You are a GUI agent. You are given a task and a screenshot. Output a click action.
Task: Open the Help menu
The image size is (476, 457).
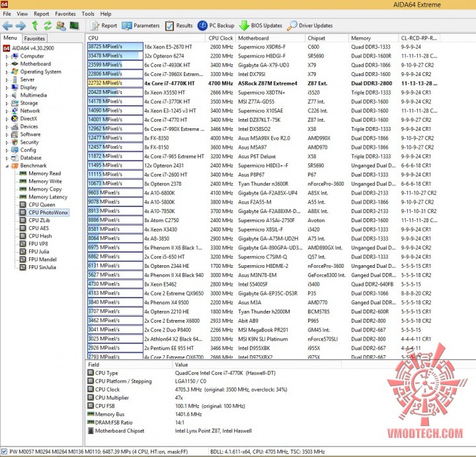pos(106,14)
